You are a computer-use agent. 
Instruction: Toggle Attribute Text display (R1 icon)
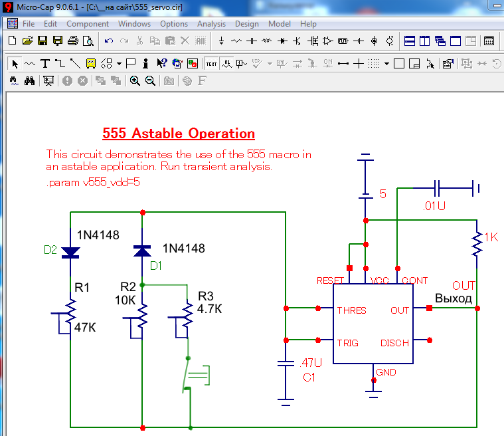(x=227, y=64)
